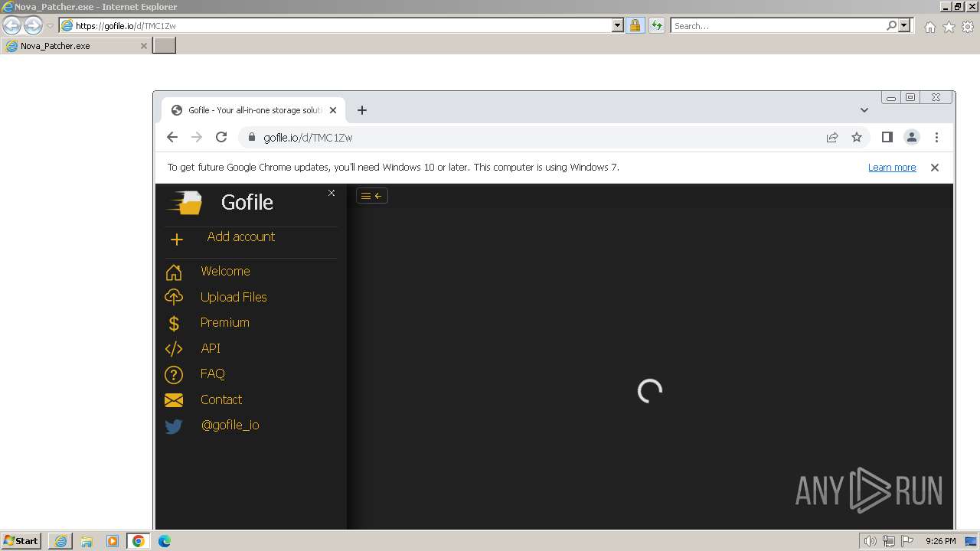Open the Welcome menu item
Screen dimensions: 980x551
coord(225,271)
